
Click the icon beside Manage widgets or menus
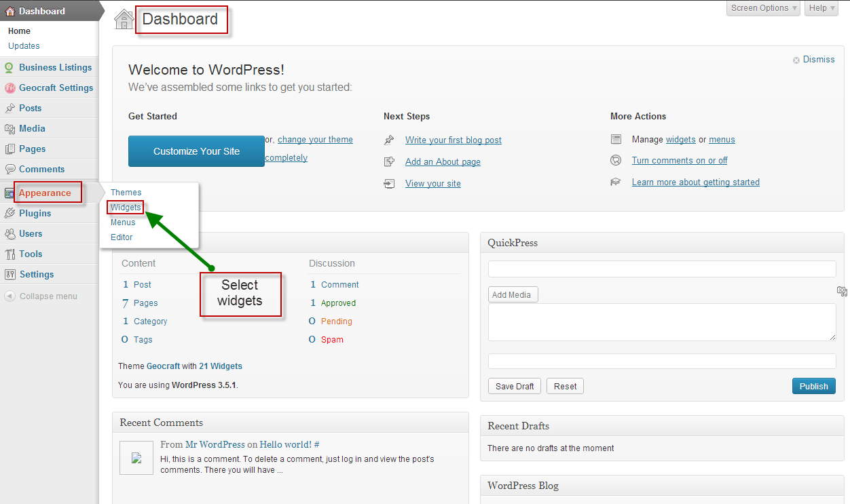[x=616, y=139]
